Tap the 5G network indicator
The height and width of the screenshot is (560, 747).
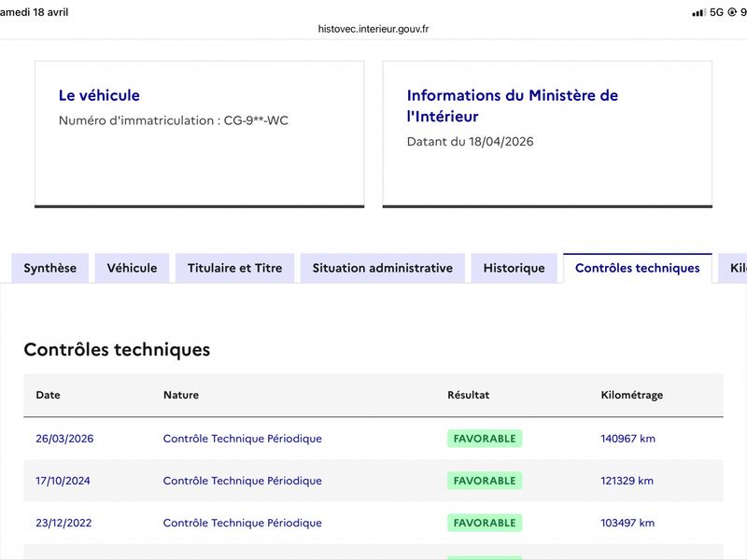pyautogui.click(x=716, y=12)
